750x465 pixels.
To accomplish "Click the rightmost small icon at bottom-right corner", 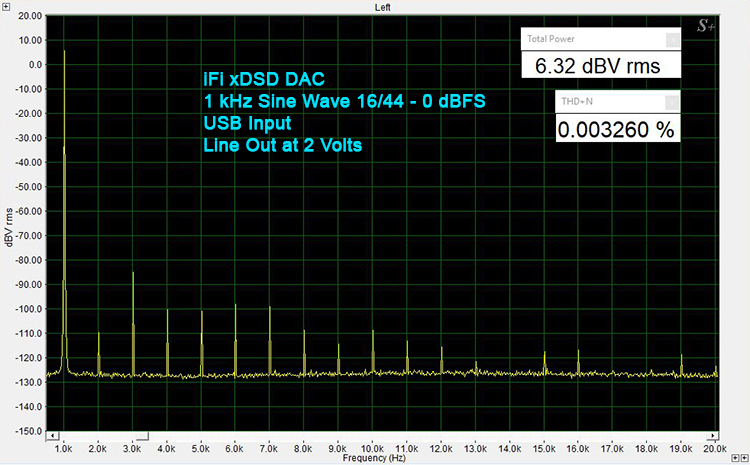I will (x=742, y=458).
